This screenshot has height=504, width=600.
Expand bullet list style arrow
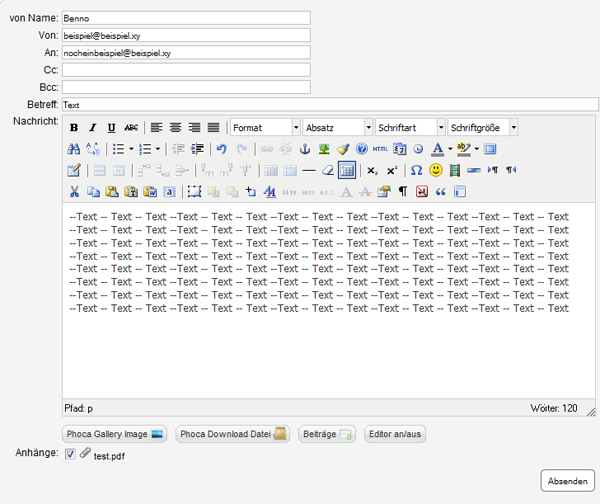pyautogui.click(x=131, y=149)
